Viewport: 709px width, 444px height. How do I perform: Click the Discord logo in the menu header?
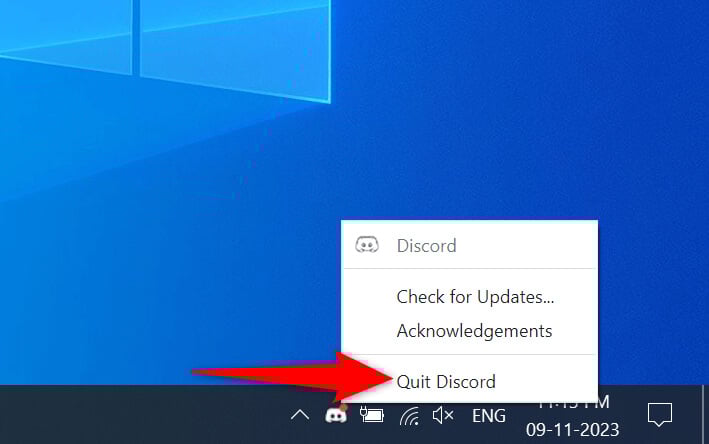[x=367, y=245]
